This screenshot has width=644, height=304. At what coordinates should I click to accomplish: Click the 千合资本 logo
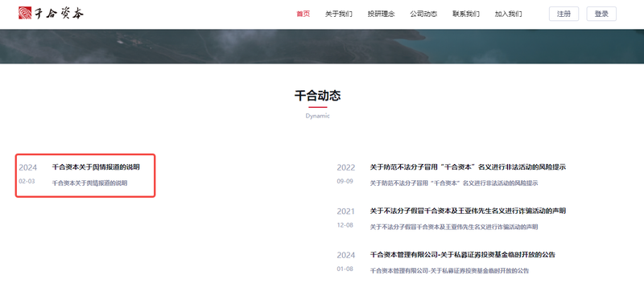(x=51, y=13)
